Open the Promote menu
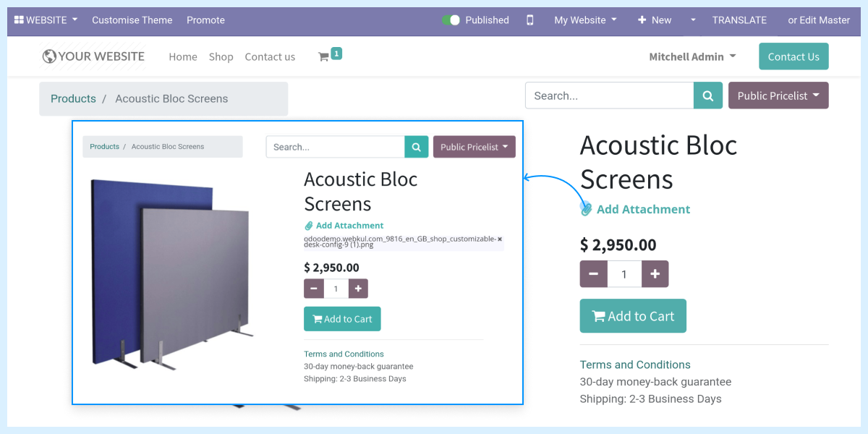 point(205,20)
